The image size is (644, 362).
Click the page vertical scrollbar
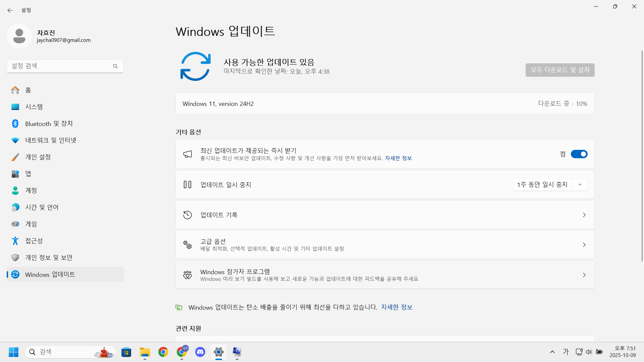coord(642,156)
